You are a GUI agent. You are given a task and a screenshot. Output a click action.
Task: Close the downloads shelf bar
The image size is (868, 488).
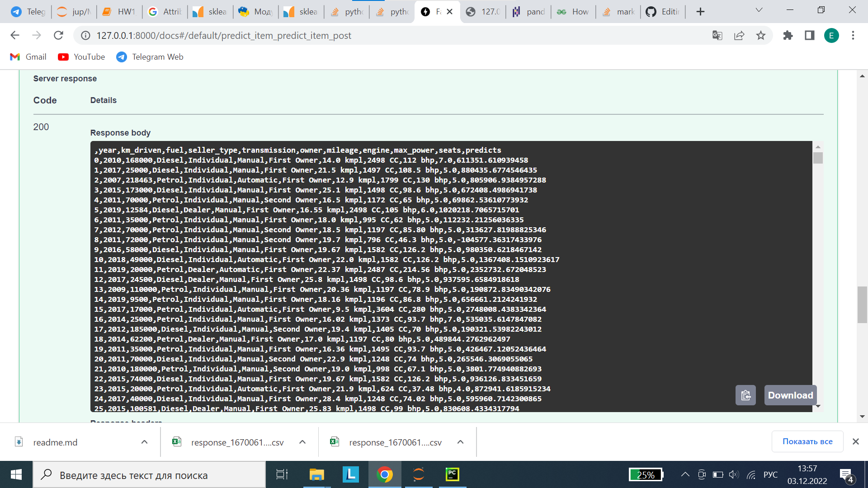pos(855,441)
